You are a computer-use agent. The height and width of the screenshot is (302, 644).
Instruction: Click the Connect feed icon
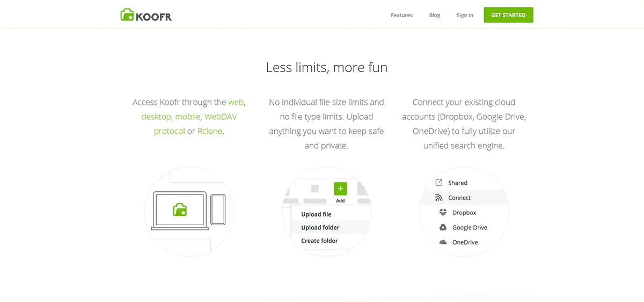439,198
